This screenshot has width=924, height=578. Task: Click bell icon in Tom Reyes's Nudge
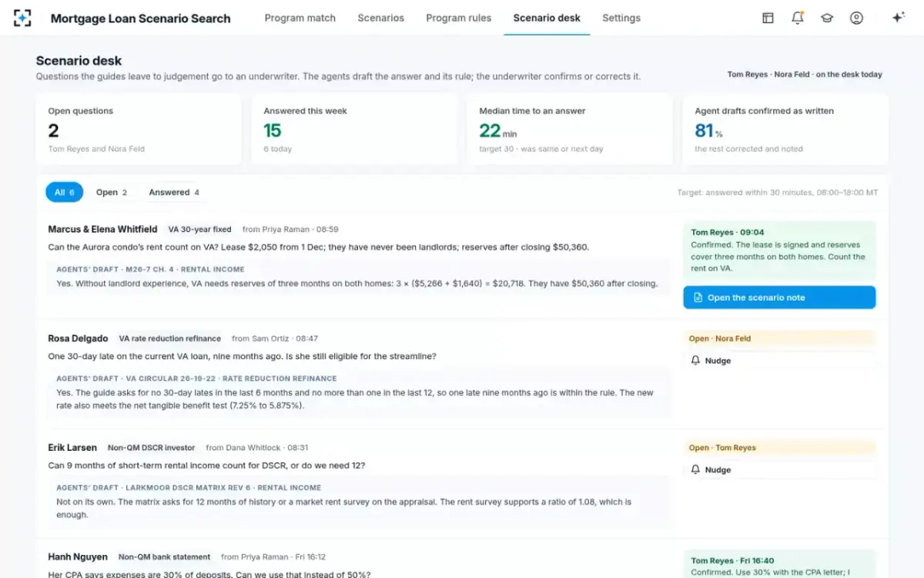(x=695, y=470)
